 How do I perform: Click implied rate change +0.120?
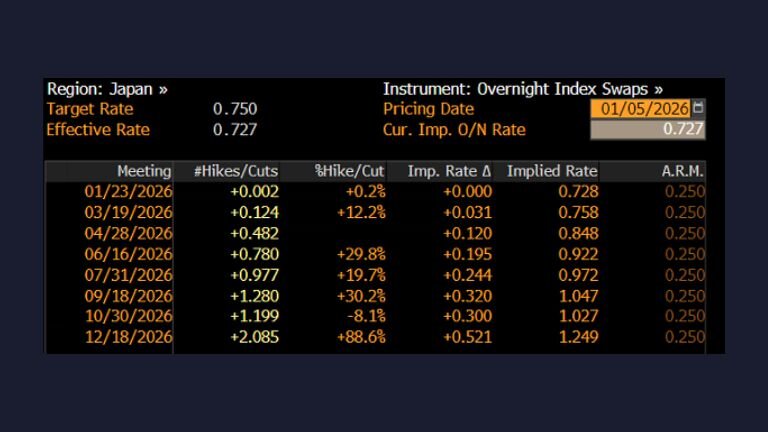click(468, 233)
